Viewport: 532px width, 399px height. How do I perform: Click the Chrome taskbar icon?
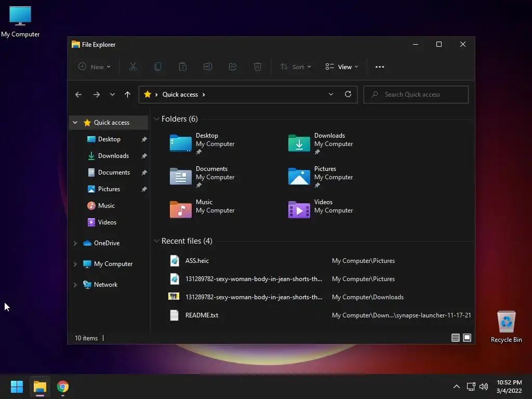[63, 387]
